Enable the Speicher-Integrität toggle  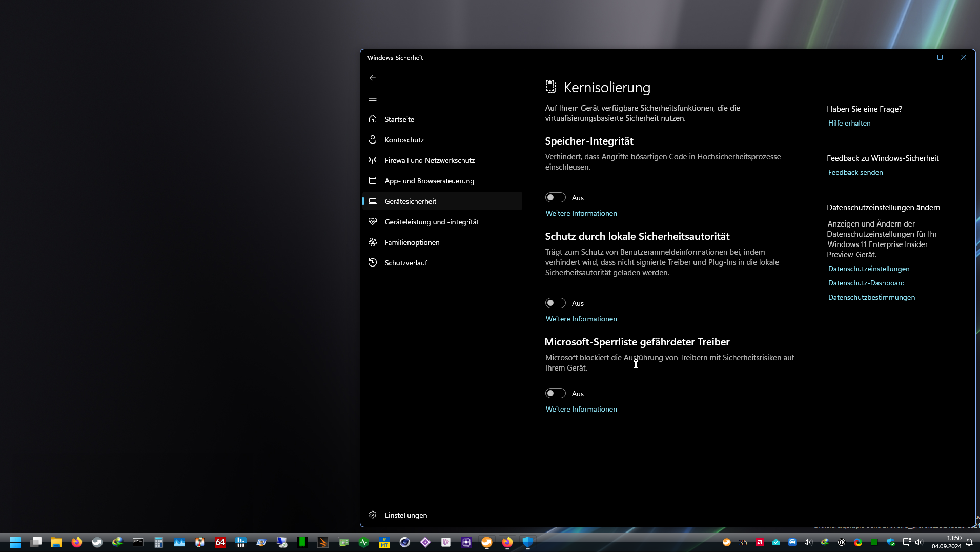[x=555, y=197]
